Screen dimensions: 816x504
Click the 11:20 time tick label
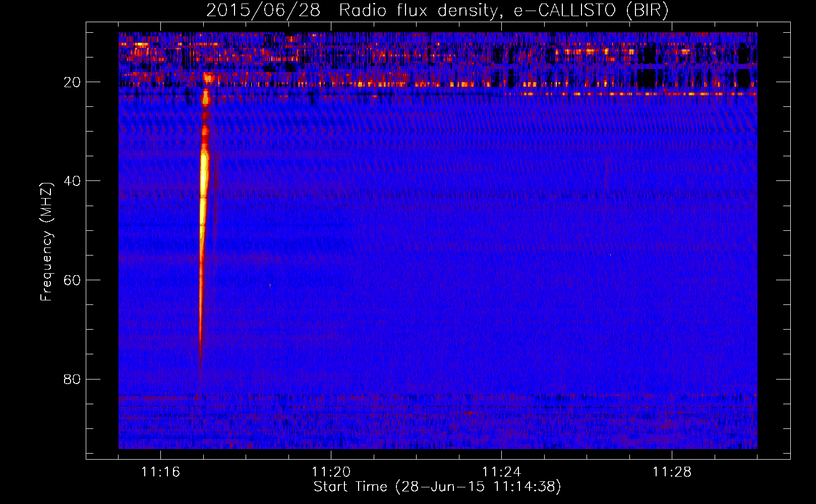tap(331, 472)
